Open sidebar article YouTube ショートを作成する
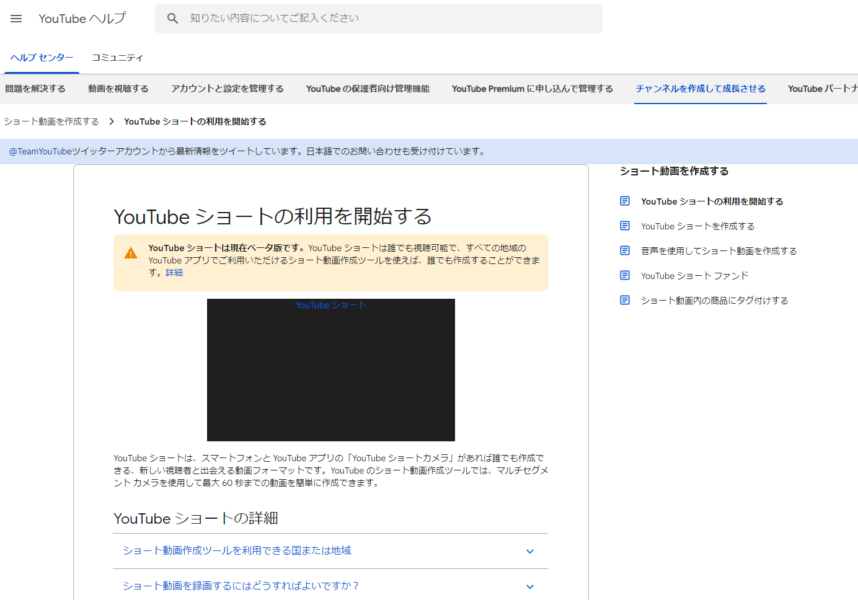Image resolution: width=858 pixels, height=600 pixels. 698,226
